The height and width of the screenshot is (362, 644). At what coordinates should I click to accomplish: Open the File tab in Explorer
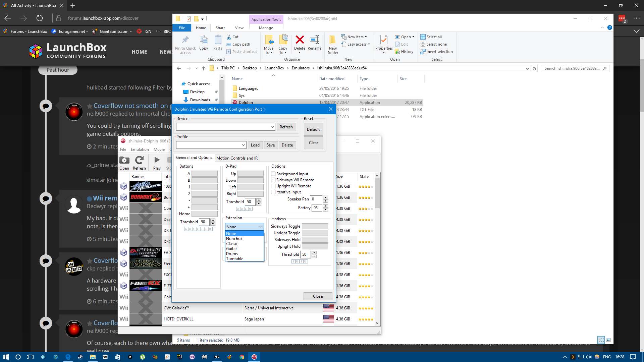pos(182,28)
